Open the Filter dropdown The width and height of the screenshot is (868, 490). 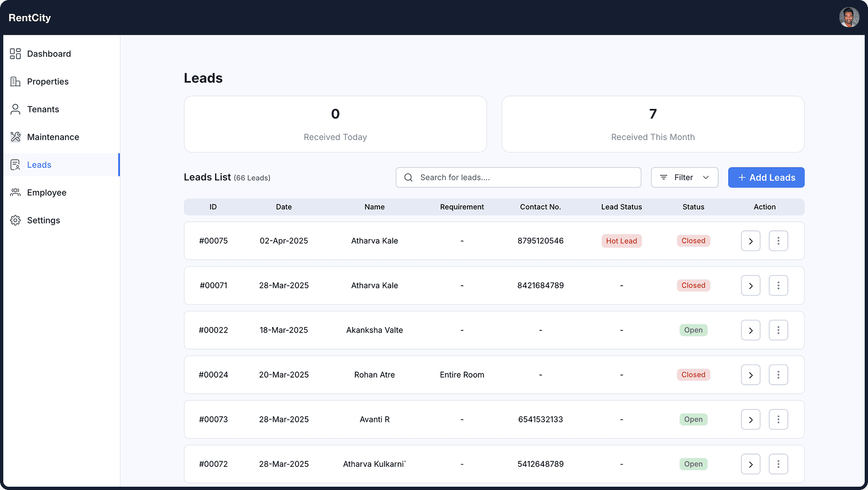684,177
